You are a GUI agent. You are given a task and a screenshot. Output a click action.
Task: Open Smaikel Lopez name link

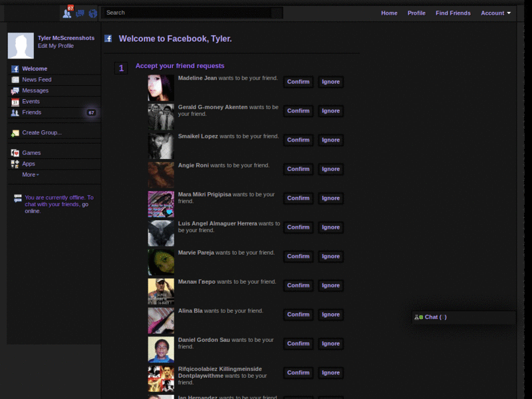point(198,136)
